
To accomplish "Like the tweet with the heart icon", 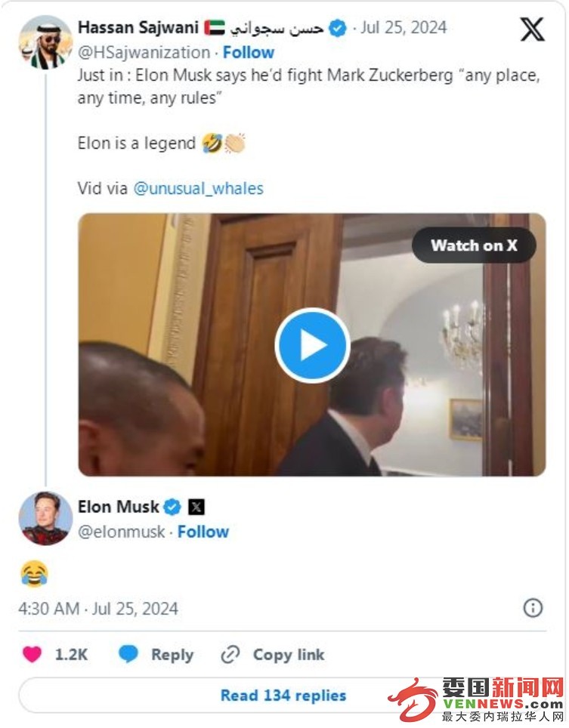I will coord(32,654).
